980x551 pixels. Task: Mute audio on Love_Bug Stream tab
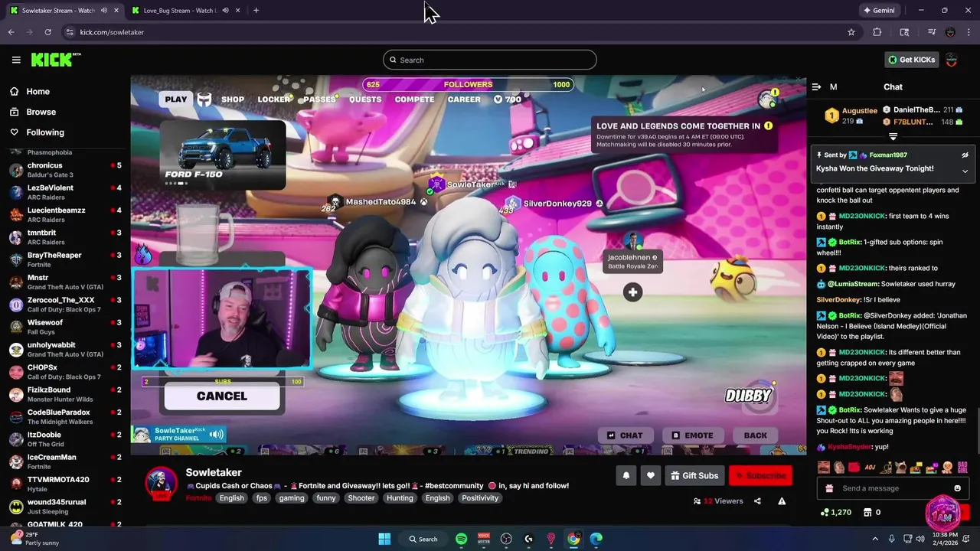click(225, 11)
